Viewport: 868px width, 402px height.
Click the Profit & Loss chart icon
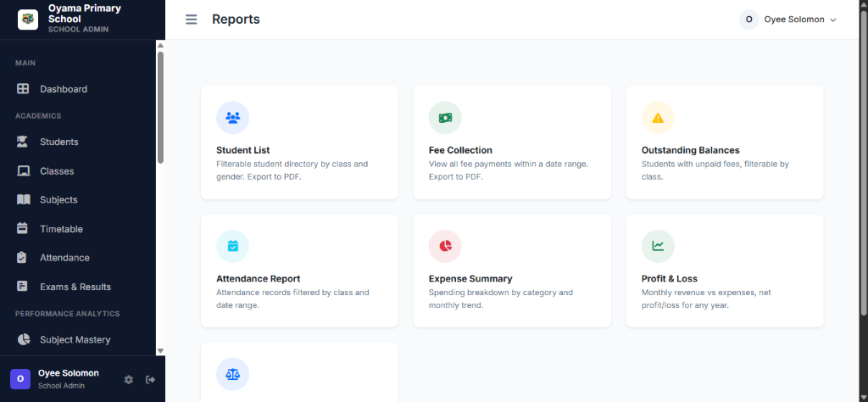tap(658, 246)
